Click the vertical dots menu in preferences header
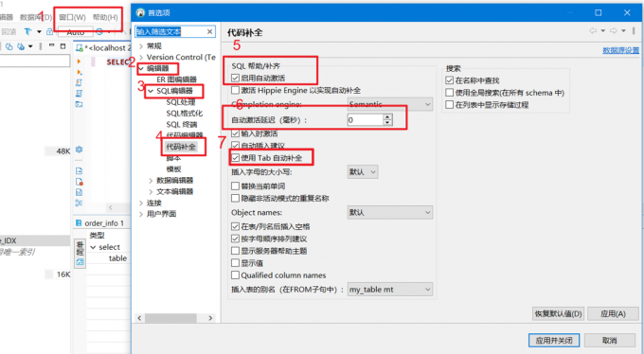The height and width of the screenshot is (354, 644). click(x=635, y=31)
